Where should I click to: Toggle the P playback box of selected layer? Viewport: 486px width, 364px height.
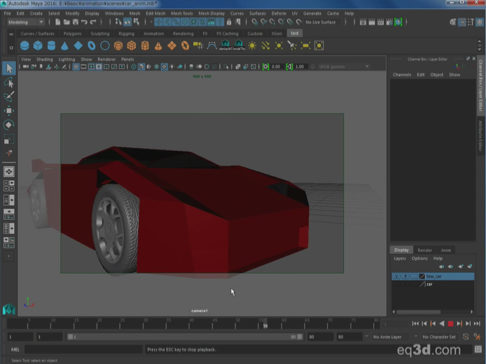pos(405,276)
